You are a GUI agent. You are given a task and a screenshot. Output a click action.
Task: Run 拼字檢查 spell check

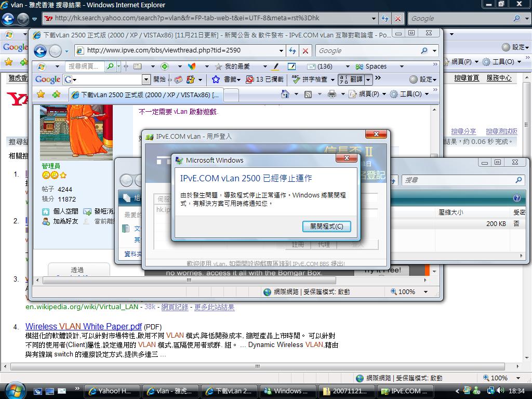310,79
